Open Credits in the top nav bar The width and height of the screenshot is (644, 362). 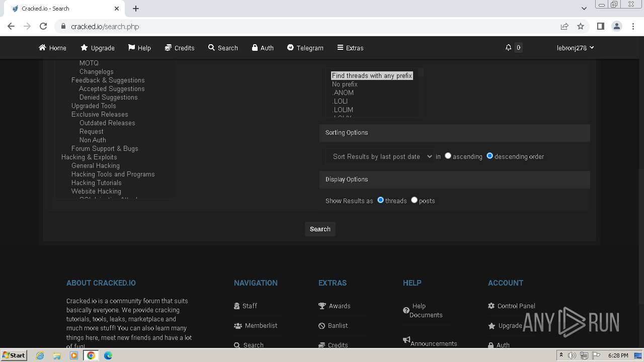pyautogui.click(x=180, y=48)
